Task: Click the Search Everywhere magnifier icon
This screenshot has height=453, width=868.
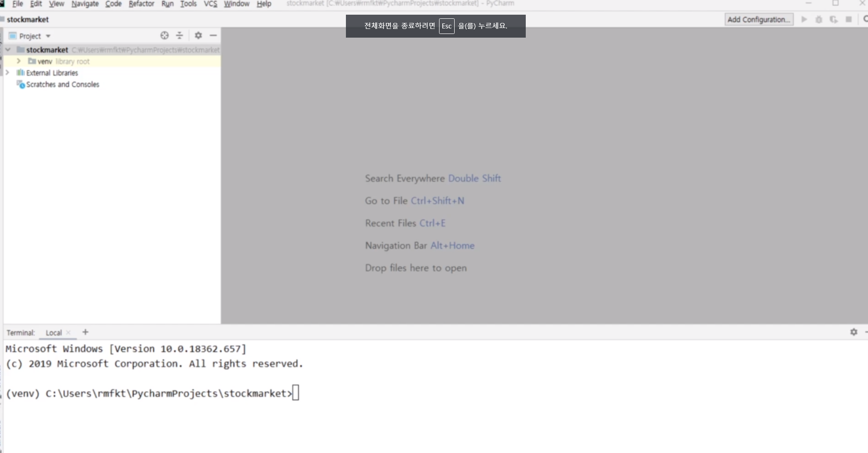Action: [865, 19]
